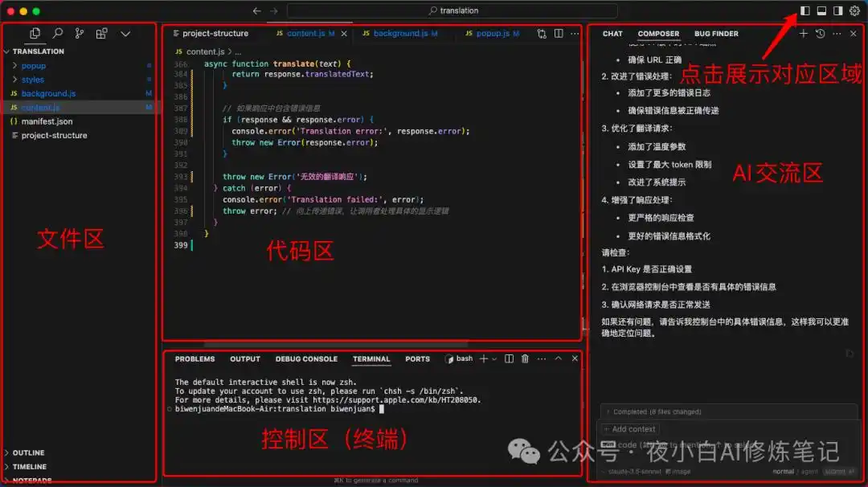Open the Search view in the activity bar
Viewport: 868px width, 487px height.
56,34
